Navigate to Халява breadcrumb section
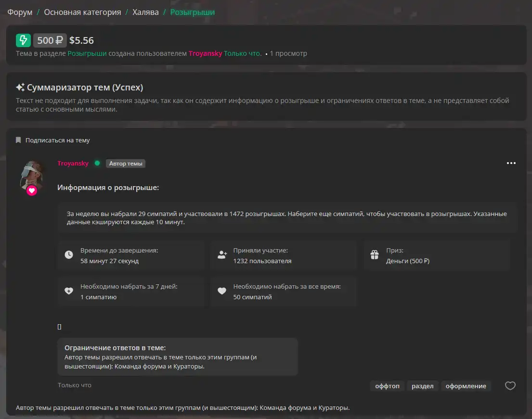532x419 pixels. click(x=145, y=12)
